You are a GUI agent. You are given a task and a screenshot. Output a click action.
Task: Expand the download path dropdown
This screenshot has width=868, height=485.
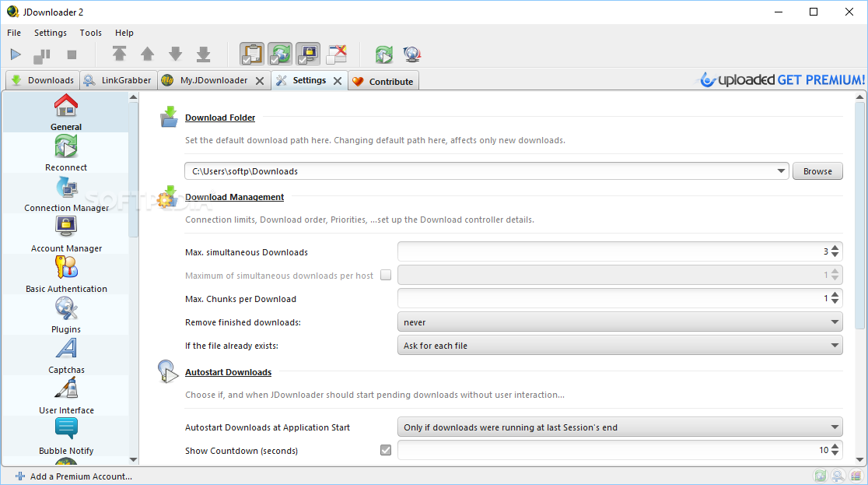click(x=781, y=171)
